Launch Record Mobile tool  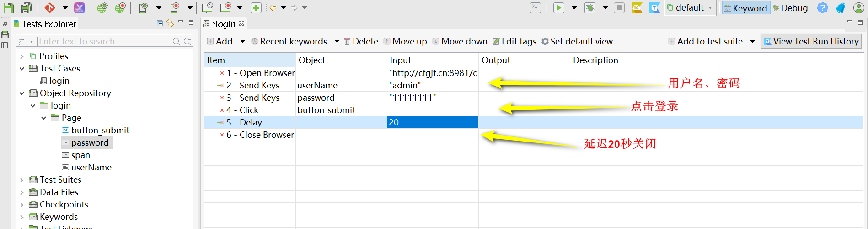[x=175, y=8]
